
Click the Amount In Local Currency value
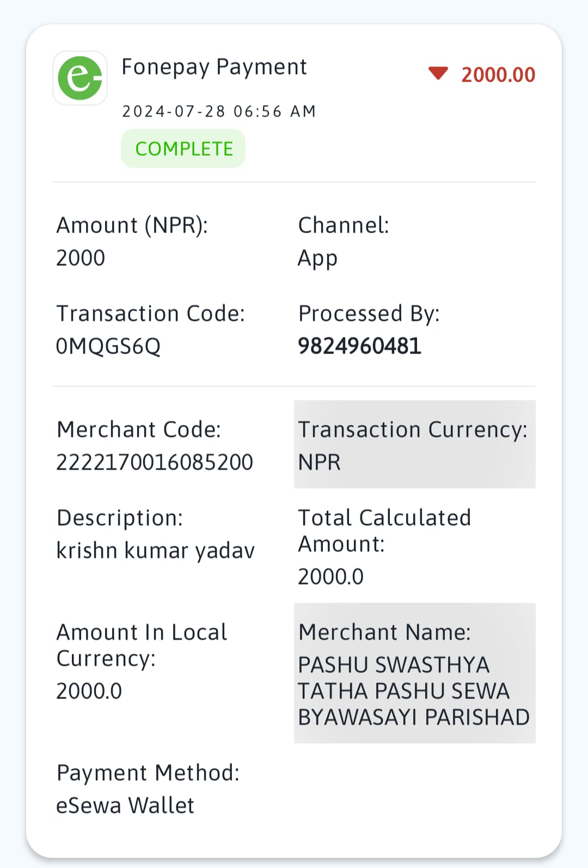tap(89, 691)
